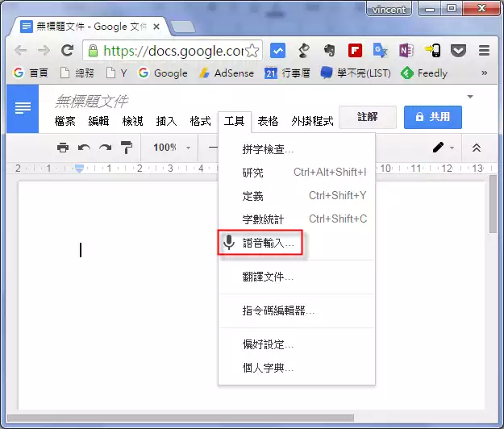Click the blue 共用 share button
Image resolution: width=504 pixels, height=429 pixels.
point(433,117)
